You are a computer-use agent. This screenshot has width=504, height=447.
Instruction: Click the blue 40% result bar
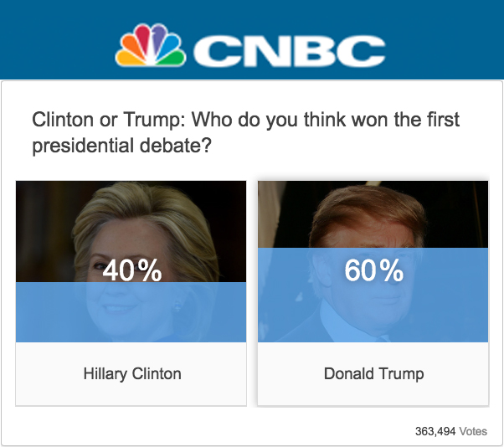[x=131, y=312]
